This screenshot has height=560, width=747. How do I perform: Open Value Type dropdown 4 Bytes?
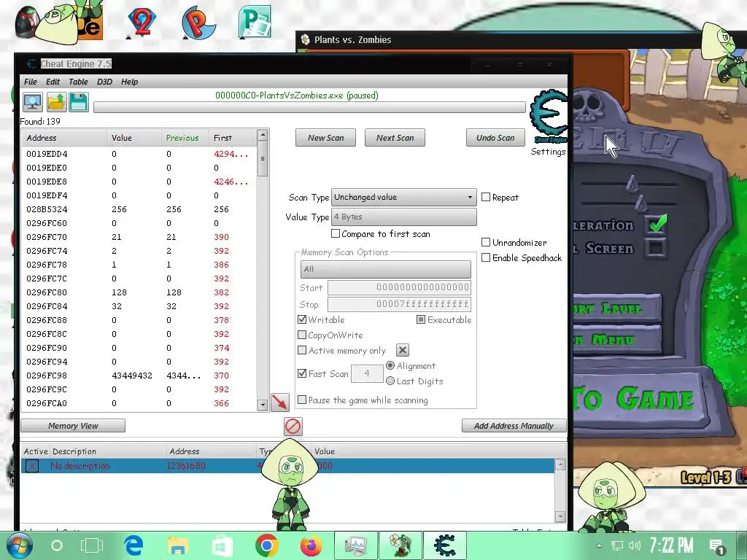403,217
